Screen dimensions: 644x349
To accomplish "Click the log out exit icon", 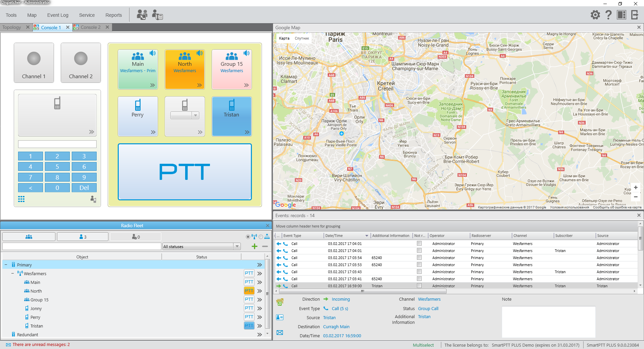I will pos(635,15).
